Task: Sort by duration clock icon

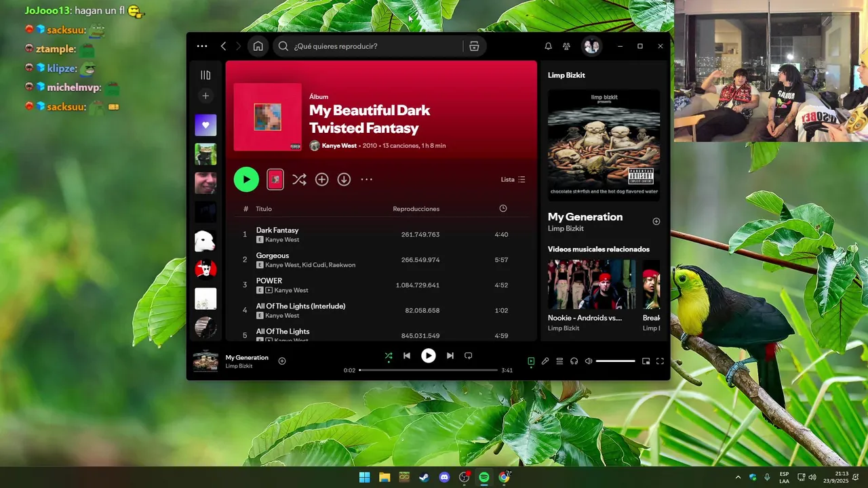Action: [502, 209]
